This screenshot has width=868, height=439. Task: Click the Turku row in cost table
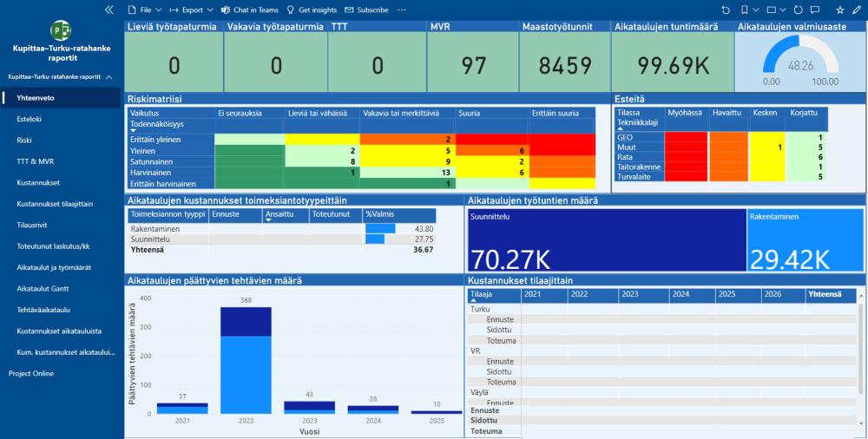[662, 309]
